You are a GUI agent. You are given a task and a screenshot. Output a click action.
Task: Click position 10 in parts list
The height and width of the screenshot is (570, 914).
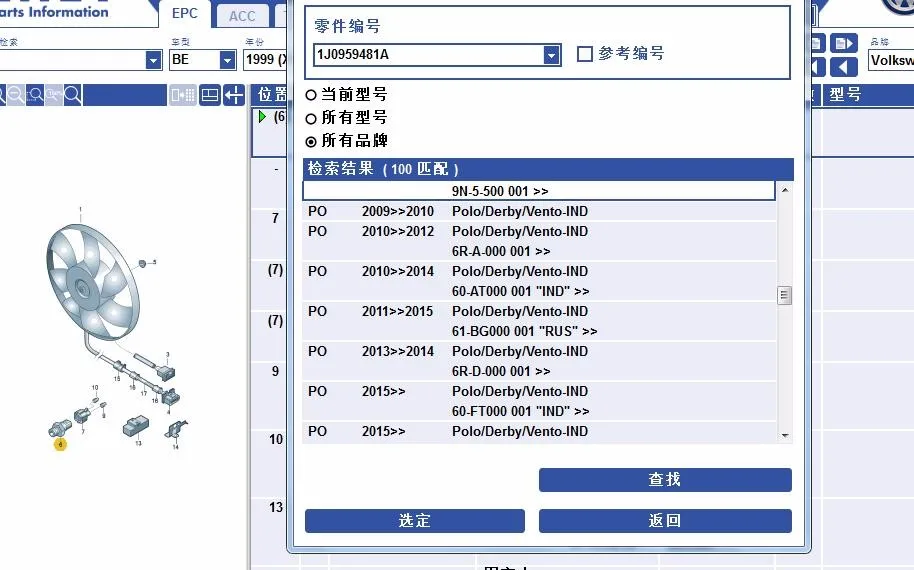[x=276, y=439]
